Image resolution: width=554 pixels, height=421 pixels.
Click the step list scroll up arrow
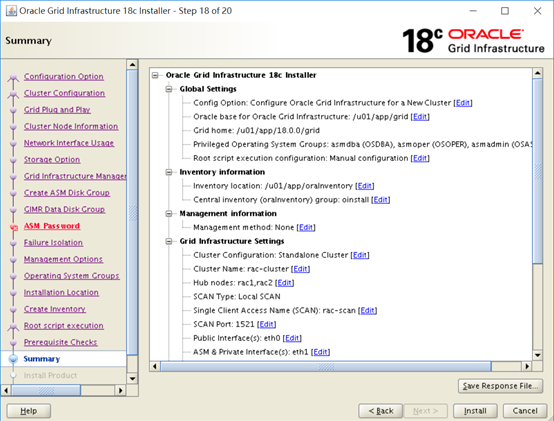click(132, 65)
